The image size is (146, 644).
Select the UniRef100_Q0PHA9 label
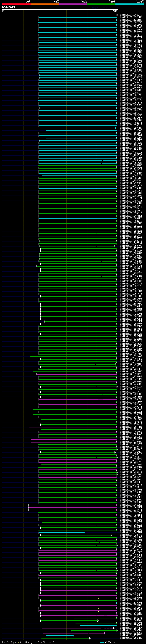[x=131, y=404]
